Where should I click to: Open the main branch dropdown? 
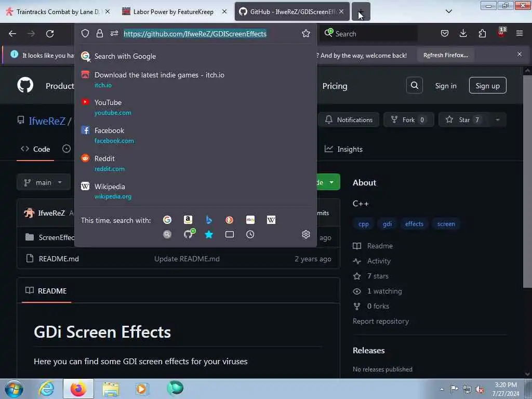tap(44, 182)
